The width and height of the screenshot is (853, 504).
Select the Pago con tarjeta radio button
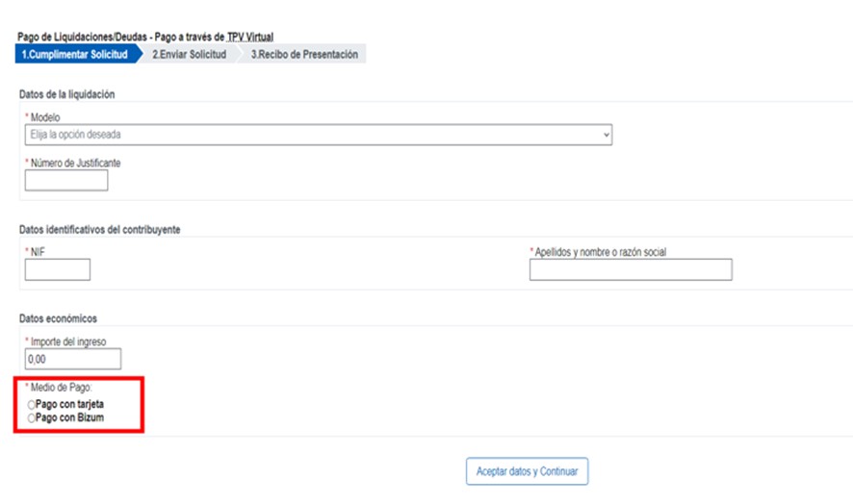point(32,405)
